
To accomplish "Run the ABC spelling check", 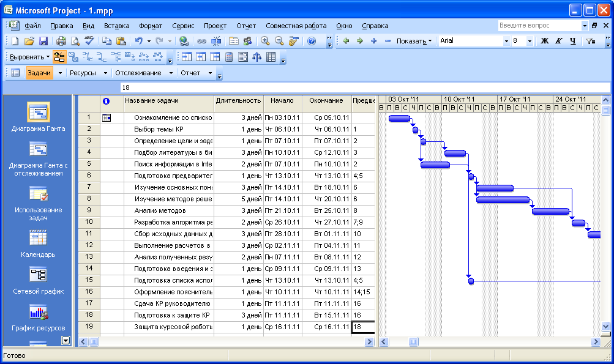I will (x=89, y=41).
